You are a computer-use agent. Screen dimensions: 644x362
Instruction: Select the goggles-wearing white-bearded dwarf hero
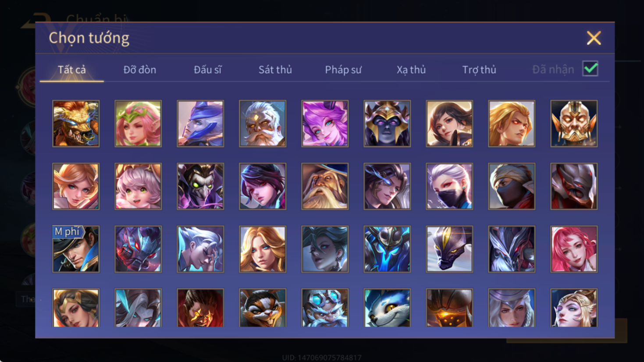[x=325, y=308]
